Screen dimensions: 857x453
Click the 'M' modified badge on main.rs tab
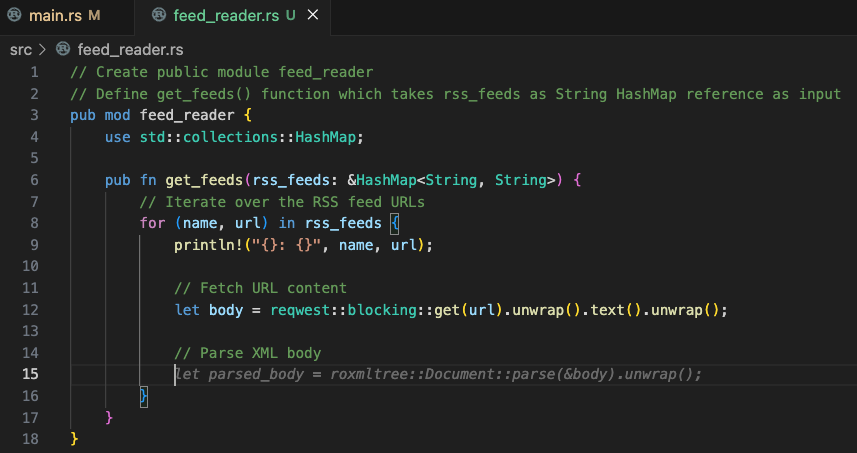pyautogui.click(x=95, y=16)
